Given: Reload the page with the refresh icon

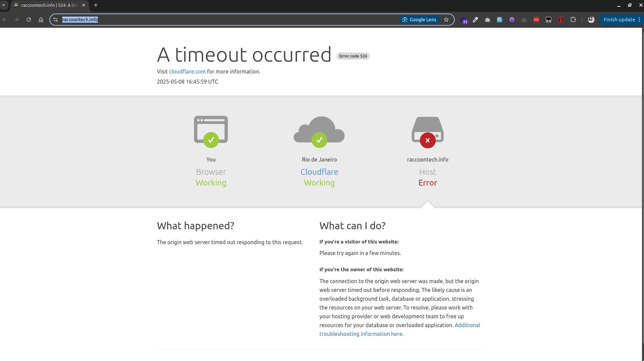Looking at the screenshot, I should (29, 20).
